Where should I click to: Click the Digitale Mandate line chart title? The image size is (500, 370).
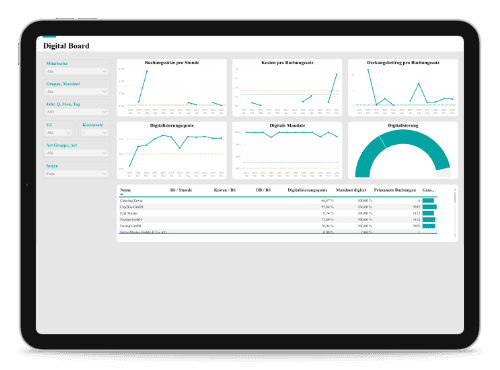(x=287, y=125)
